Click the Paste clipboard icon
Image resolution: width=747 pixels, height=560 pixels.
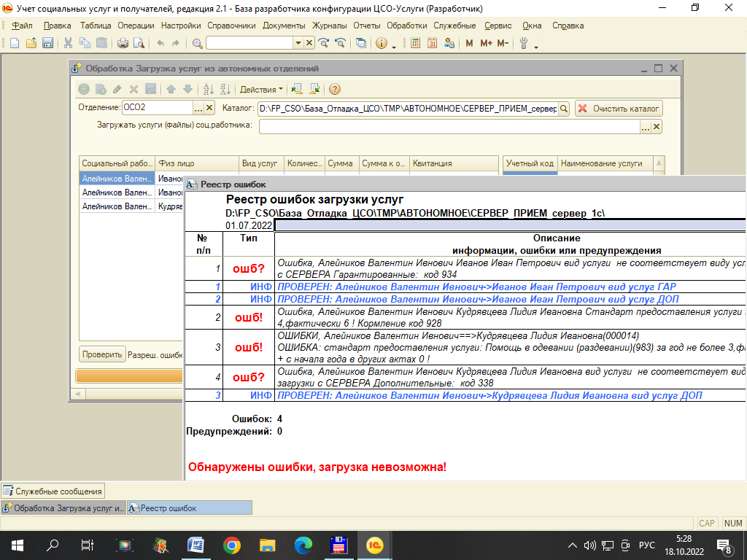(101, 43)
